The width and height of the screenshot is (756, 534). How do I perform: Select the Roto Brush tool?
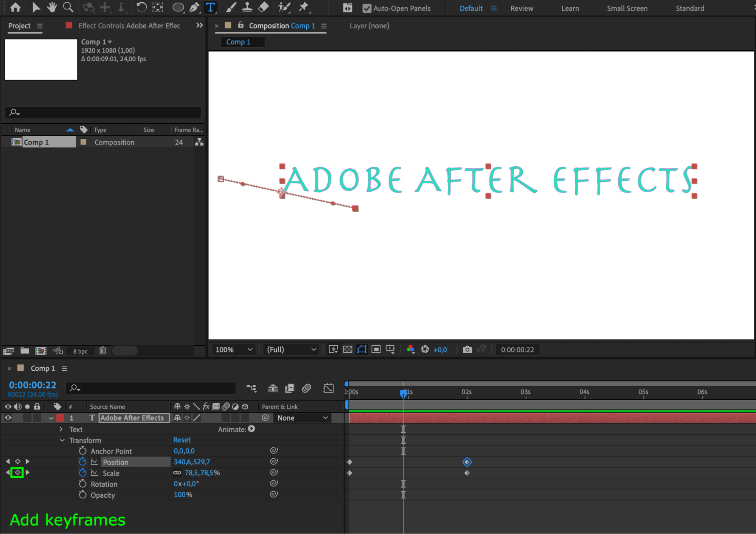coord(284,7)
